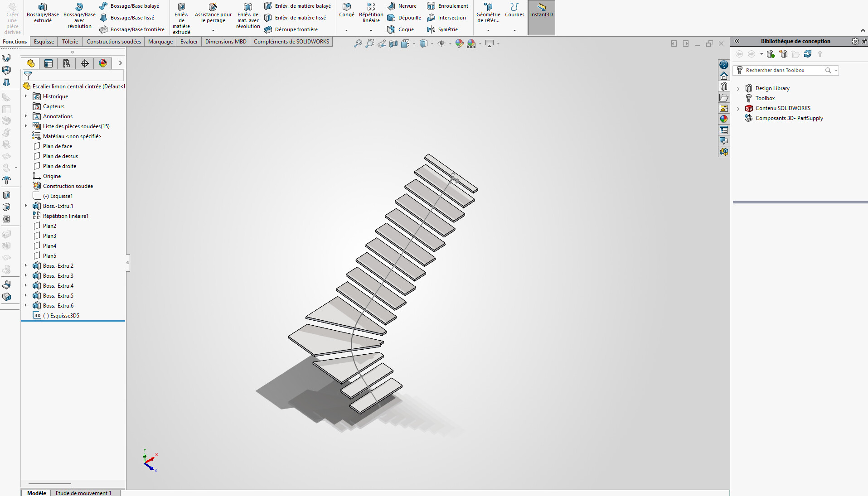The image size is (868, 496).
Task: Click the refresh icon in Design Library
Action: [808, 54]
